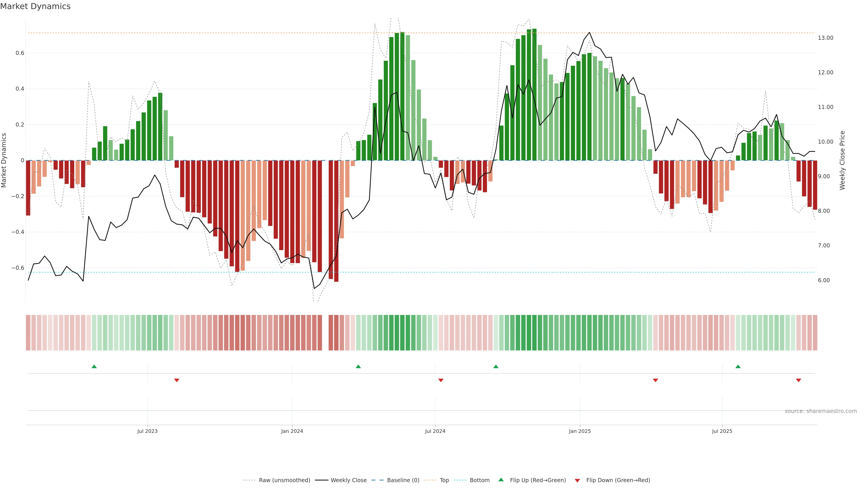Toggle Raw (unsmoothed) legend entry
The width and height of the screenshot is (868, 488).
(284, 480)
